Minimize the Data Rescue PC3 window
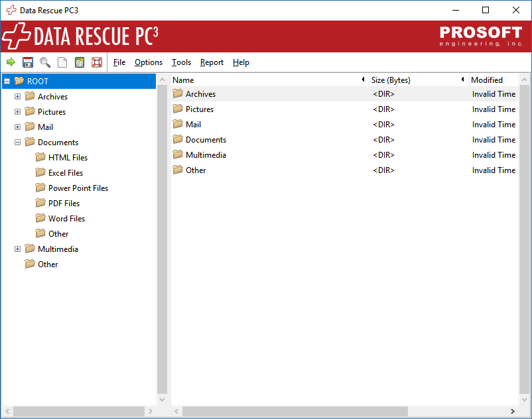Viewport: 532px width, 419px height. 456,10
